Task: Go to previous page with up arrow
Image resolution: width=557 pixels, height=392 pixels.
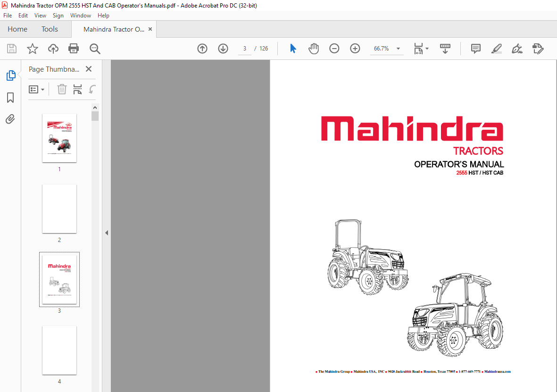Action: pyautogui.click(x=202, y=49)
